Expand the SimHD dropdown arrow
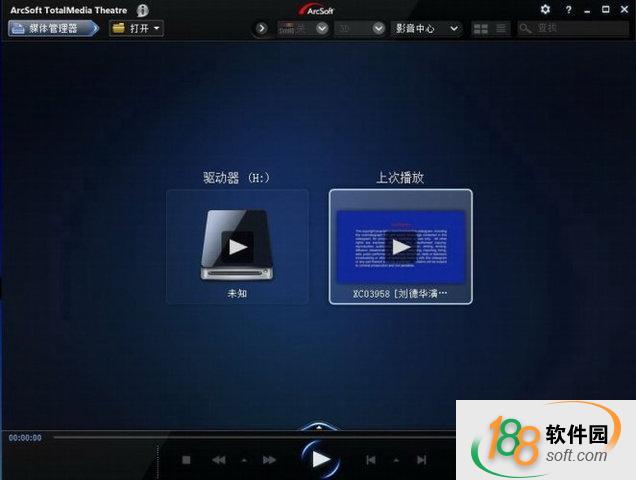Screen dimensions: 636x480 [x=322, y=28]
